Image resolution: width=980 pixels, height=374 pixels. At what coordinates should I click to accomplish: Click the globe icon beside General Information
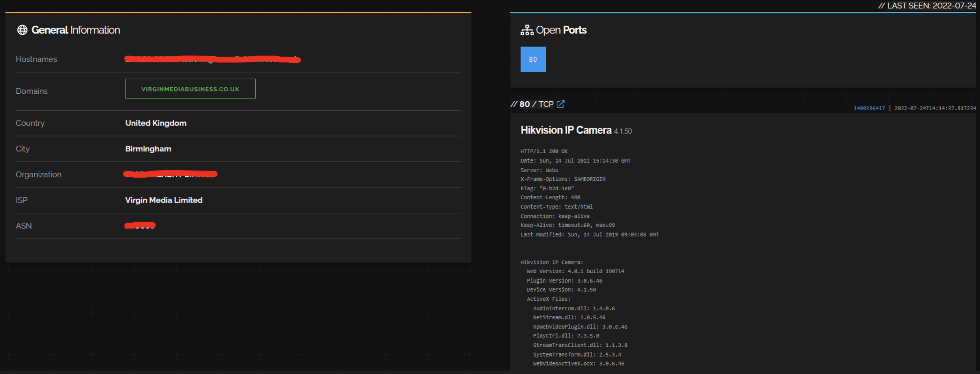22,30
